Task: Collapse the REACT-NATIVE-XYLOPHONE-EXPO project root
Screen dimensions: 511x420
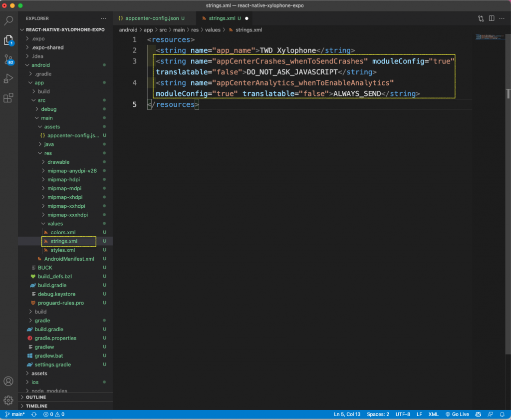Action: point(65,29)
